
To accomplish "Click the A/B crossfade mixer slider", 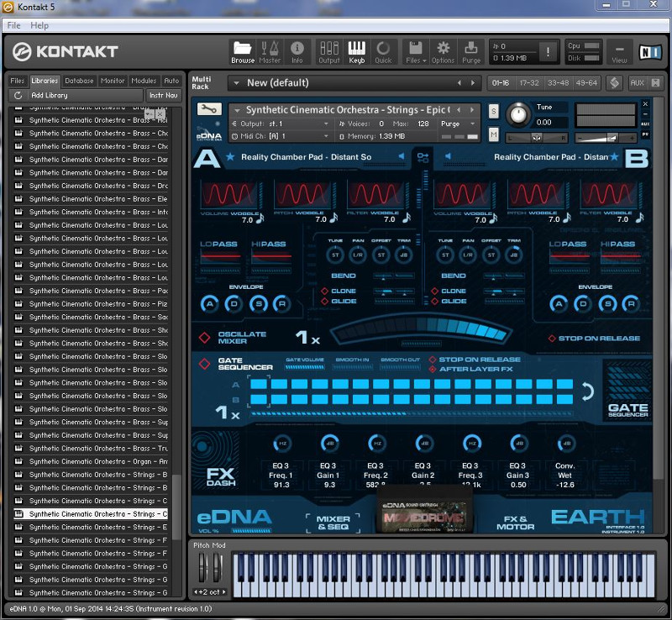I will [422, 330].
